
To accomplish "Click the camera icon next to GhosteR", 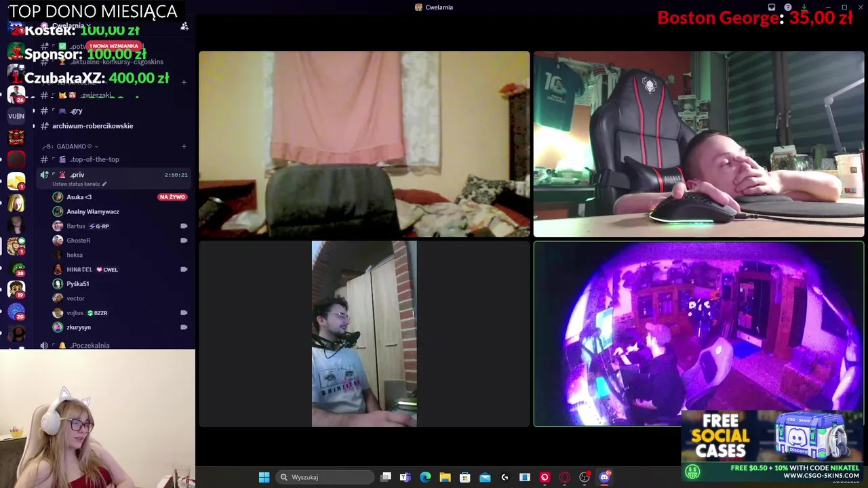I will coord(184,241).
